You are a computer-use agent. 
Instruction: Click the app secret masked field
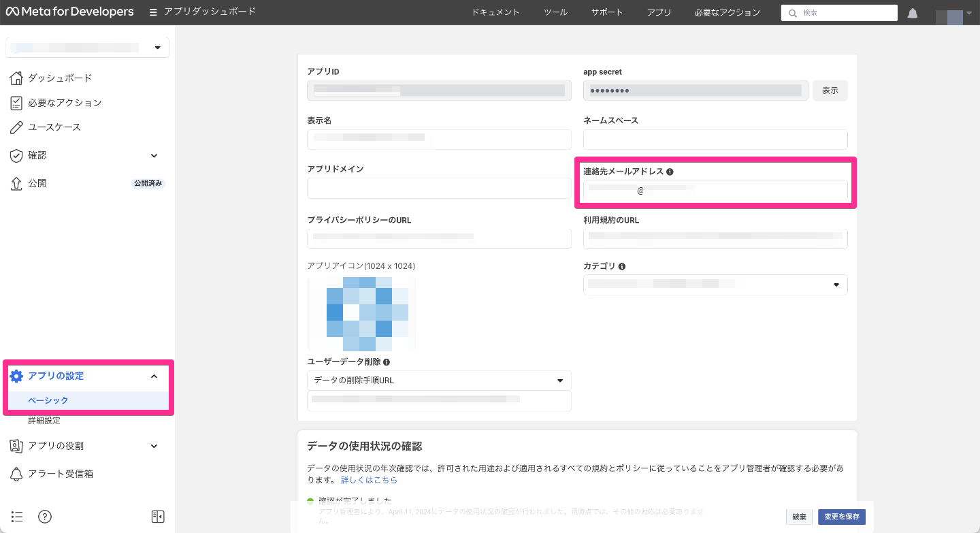[x=696, y=91]
